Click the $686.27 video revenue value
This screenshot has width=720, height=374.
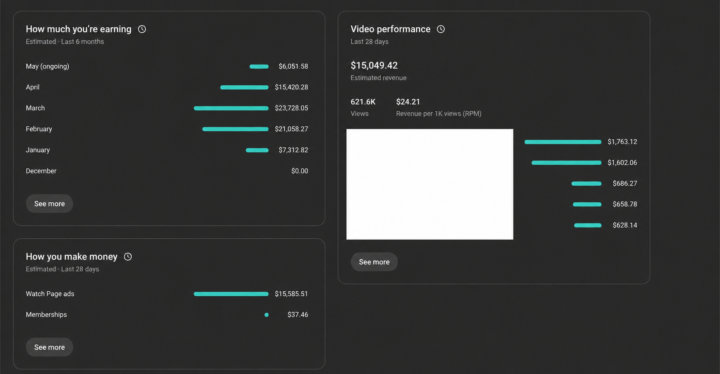point(625,183)
